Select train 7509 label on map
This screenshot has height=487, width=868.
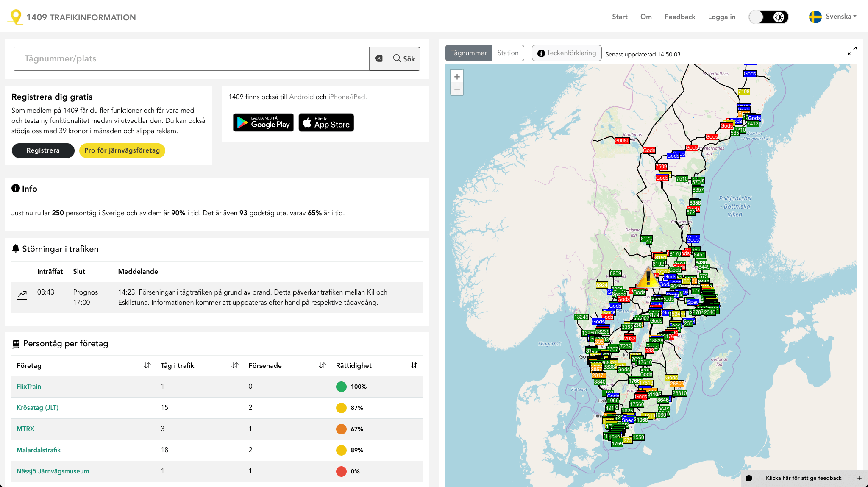(x=661, y=167)
